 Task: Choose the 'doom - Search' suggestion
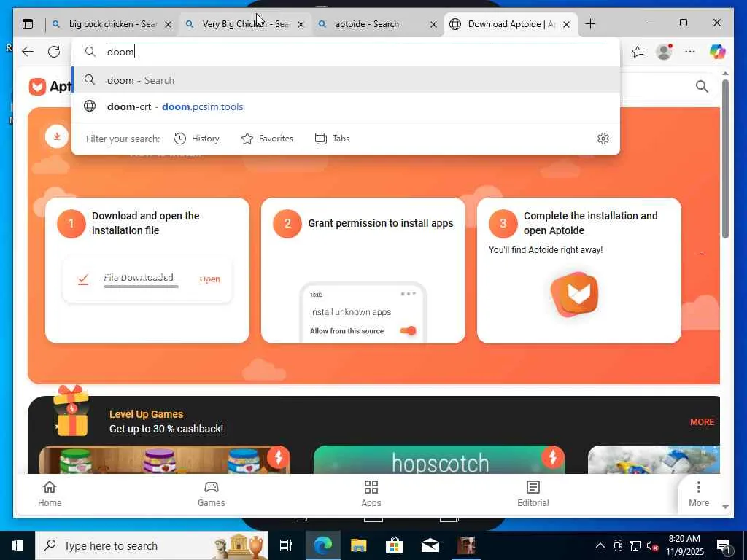coord(345,80)
